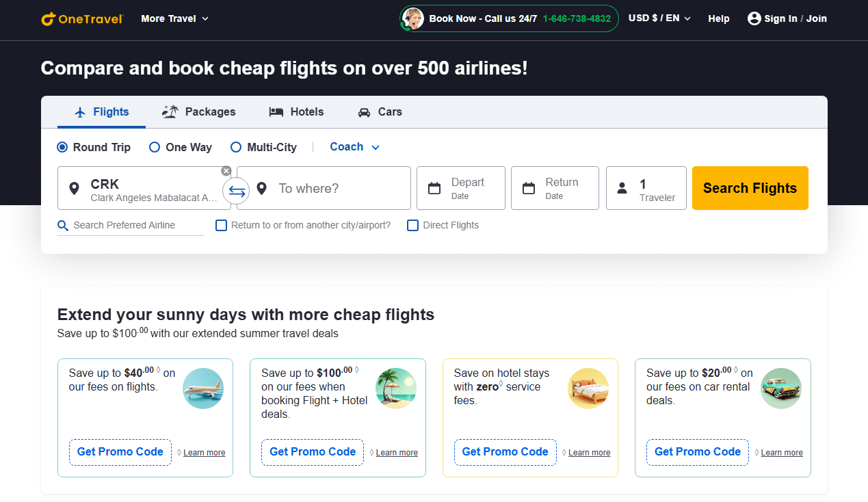The width and height of the screenshot is (868, 502).
Task: Click the calendar icon in the Return field
Action: tap(528, 188)
